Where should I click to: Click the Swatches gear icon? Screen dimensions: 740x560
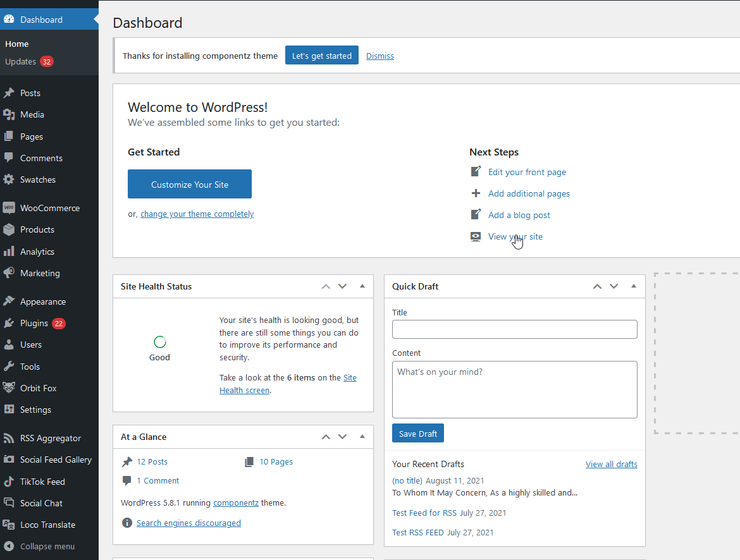tap(9, 180)
